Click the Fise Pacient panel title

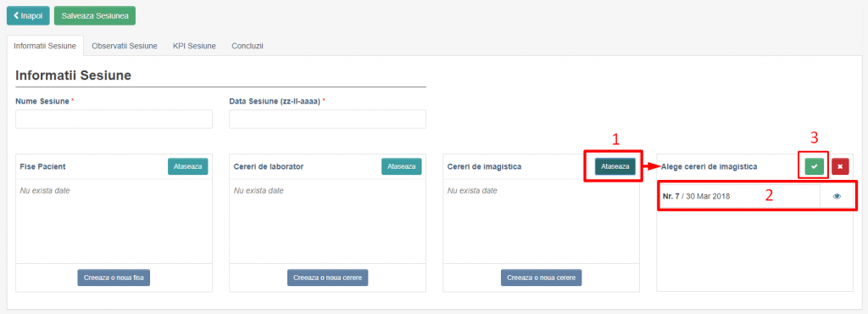43,166
